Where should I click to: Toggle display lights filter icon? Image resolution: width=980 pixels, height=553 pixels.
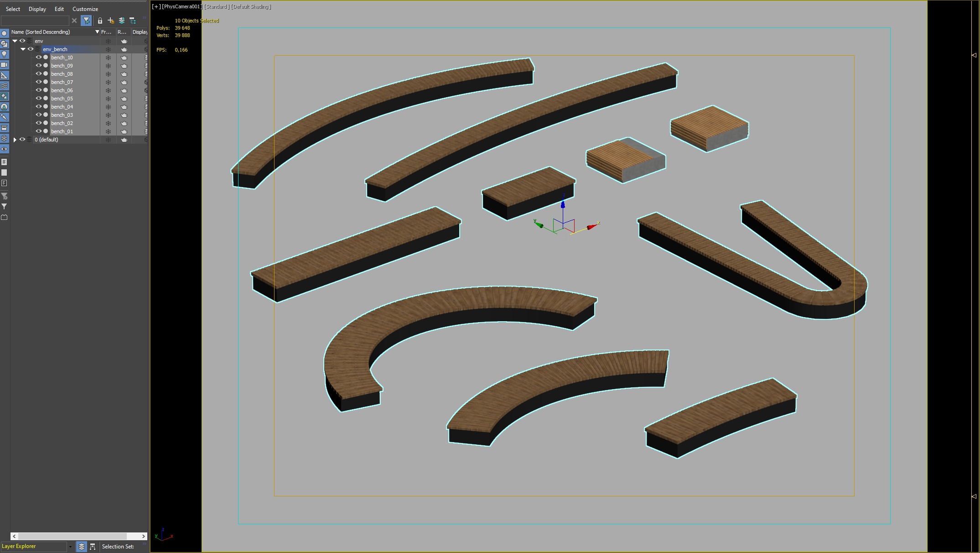point(4,54)
